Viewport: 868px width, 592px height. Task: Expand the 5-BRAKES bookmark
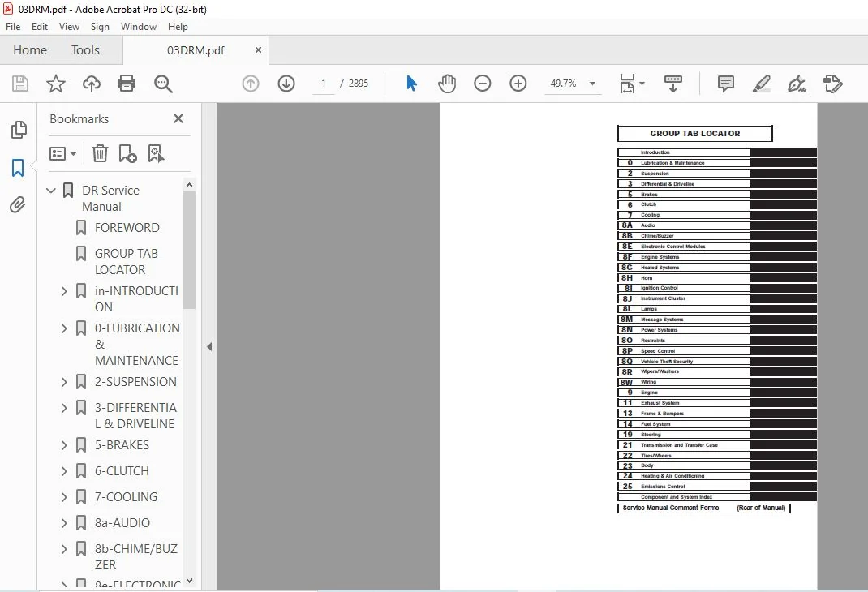coord(63,445)
